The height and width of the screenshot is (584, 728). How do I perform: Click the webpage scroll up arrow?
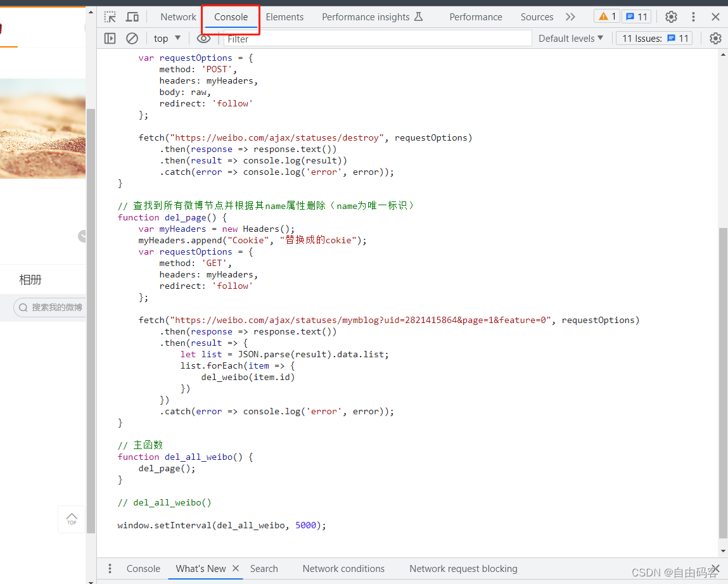point(91,12)
